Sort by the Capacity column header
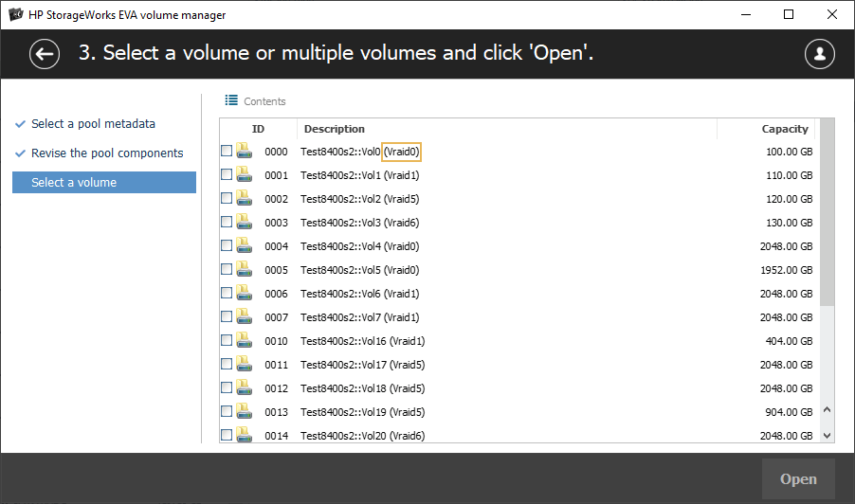This screenshot has width=855, height=504. (x=784, y=129)
